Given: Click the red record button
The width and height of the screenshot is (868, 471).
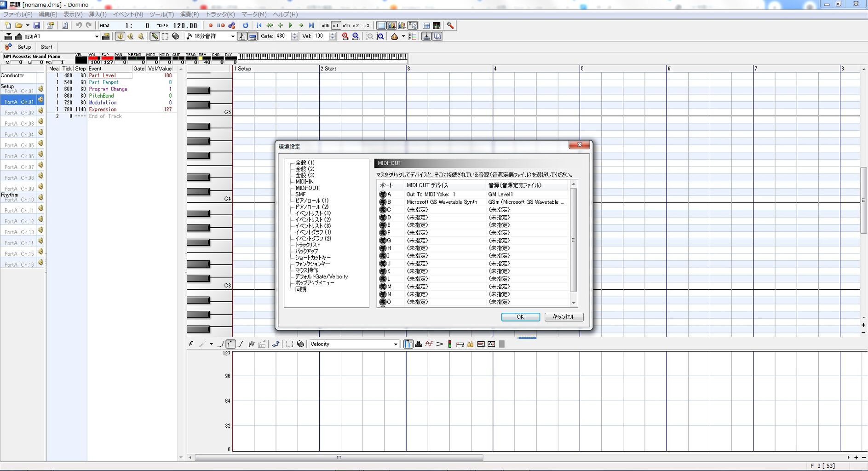Looking at the screenshot, I should click(x=211, y=26).
